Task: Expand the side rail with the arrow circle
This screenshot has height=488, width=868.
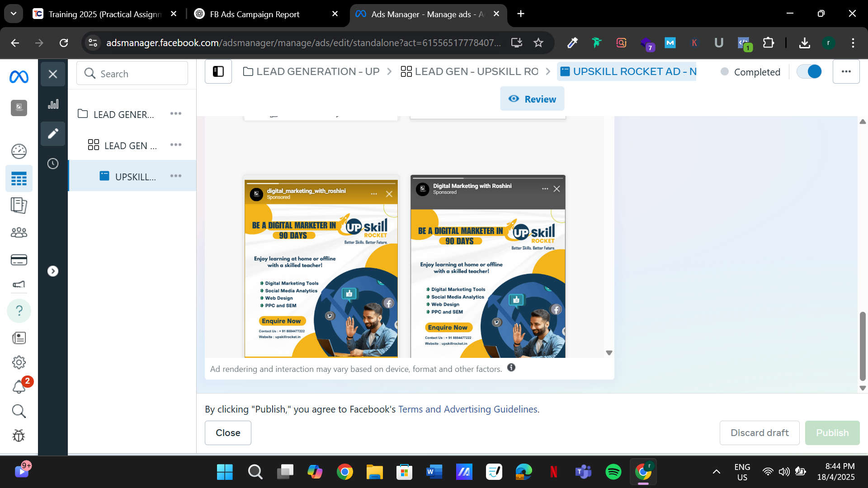Action: 53,271
